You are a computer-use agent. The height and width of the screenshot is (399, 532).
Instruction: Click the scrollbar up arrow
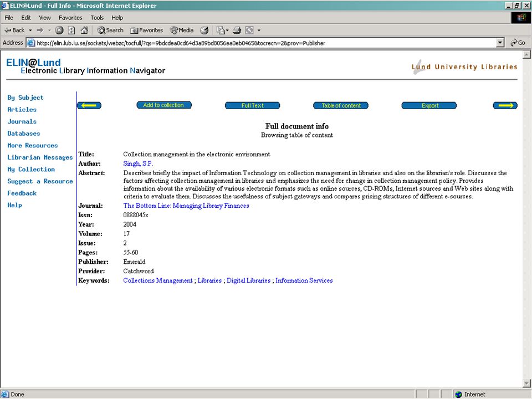click(526, 54)
